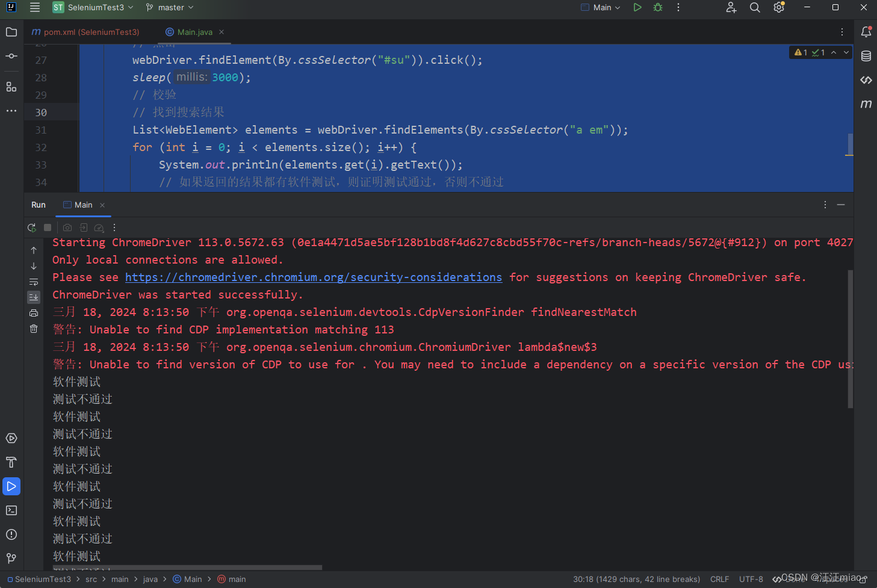The image size is (877, 588).
Task: Rerun Main in the Run panel
Action: [x=32, y=227]
